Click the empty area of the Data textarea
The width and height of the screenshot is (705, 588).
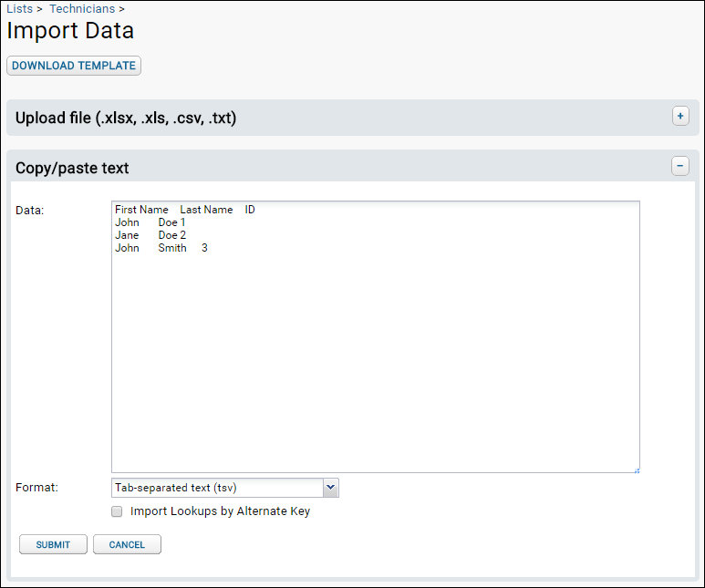pyautogui.click(x=376, y=359)
